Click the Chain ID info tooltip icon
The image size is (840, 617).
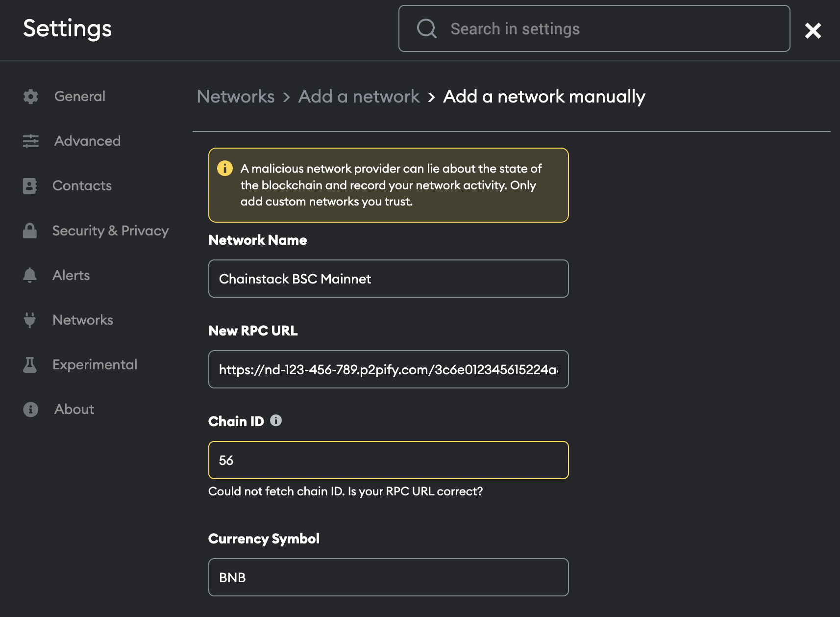click(x=276, y=420)
